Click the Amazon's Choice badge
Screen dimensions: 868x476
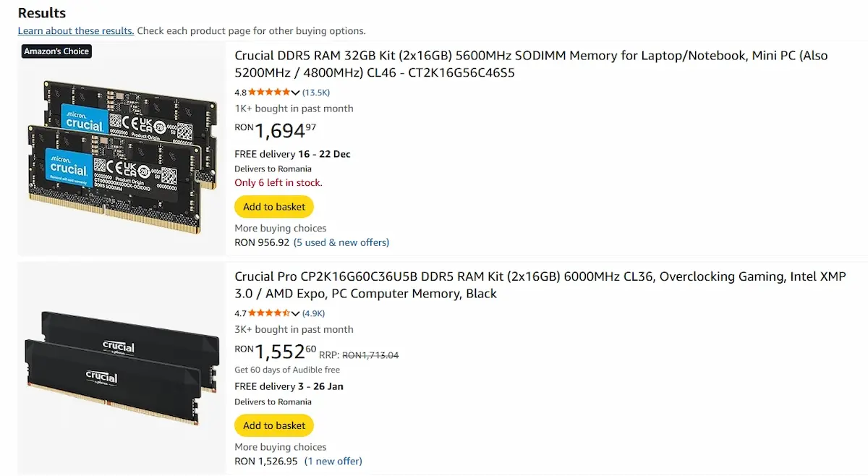point(56,51)
